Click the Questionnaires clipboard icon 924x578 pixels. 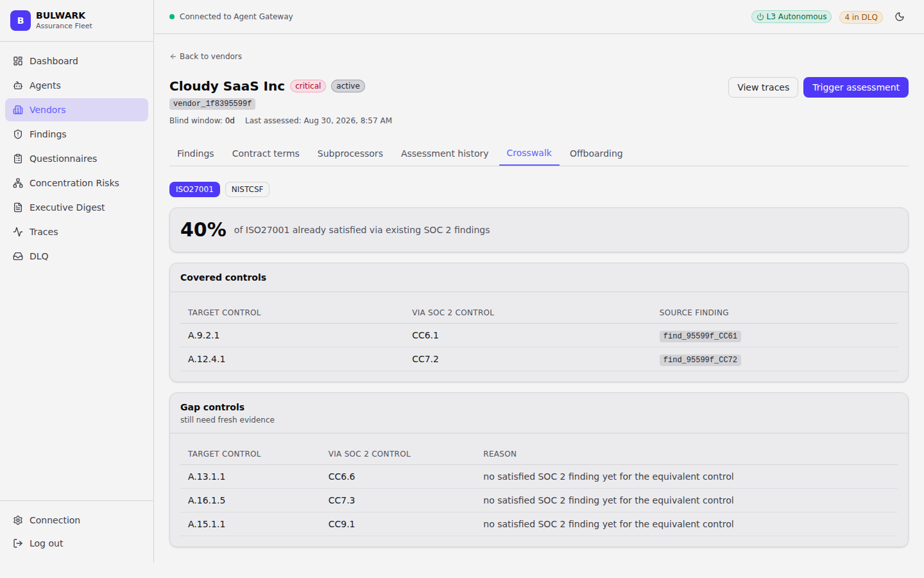point(18,159)
